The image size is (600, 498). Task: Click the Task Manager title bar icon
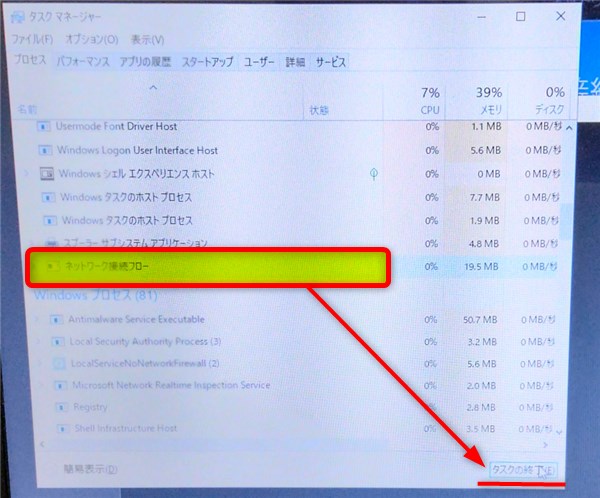click(18, 17)
